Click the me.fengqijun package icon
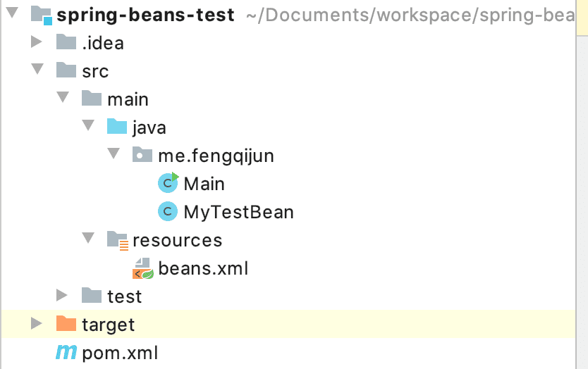The image size is (588, 369). coord(142,156)
